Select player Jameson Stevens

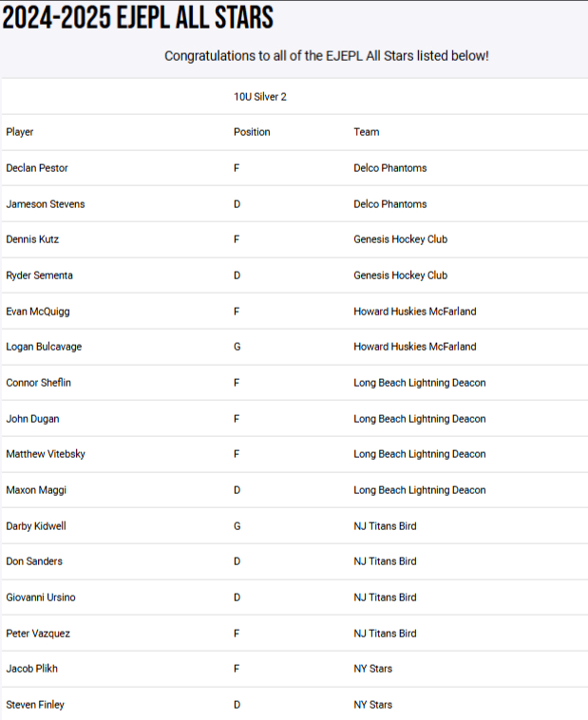46,204
